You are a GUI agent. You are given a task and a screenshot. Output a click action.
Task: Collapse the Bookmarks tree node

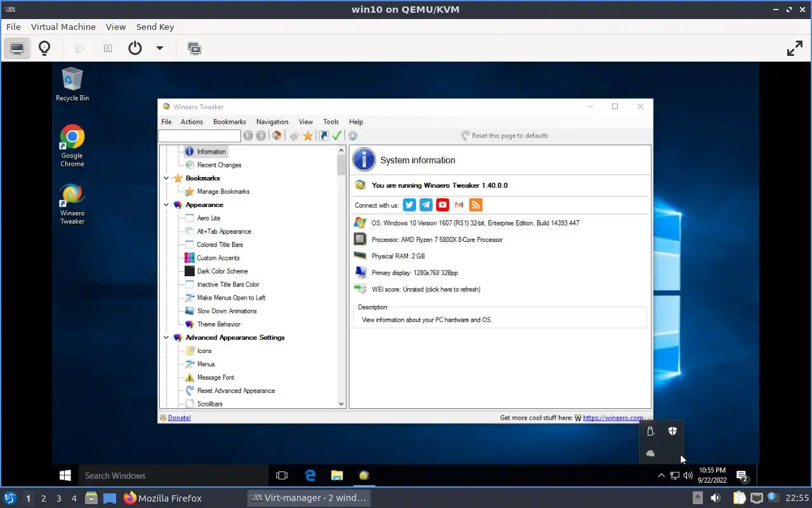[x=166, y=178]
